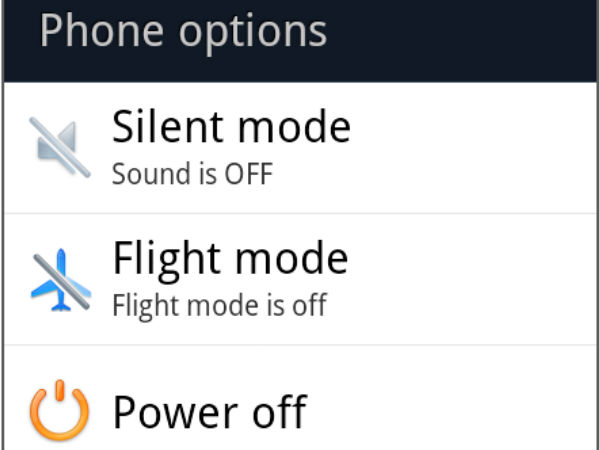Switch on airplane mode using the plane icon
The image size is (600, 450).
pos(59,278)
